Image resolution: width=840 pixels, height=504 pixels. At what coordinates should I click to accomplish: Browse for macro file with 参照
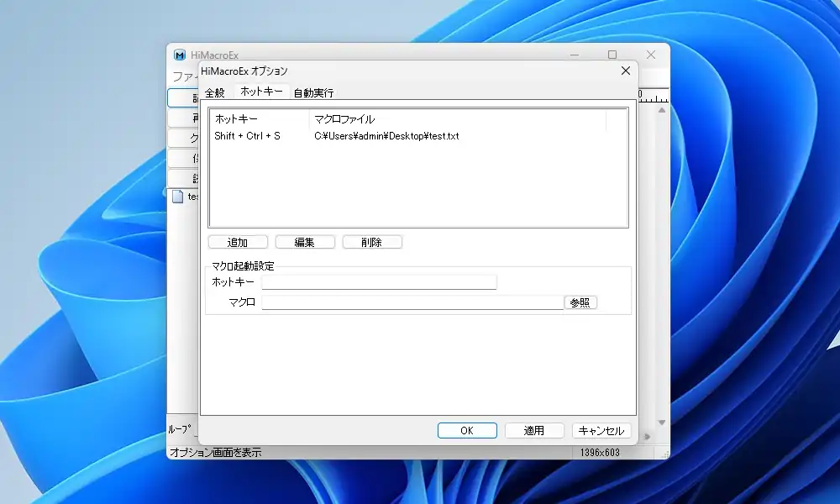(580, 302)
